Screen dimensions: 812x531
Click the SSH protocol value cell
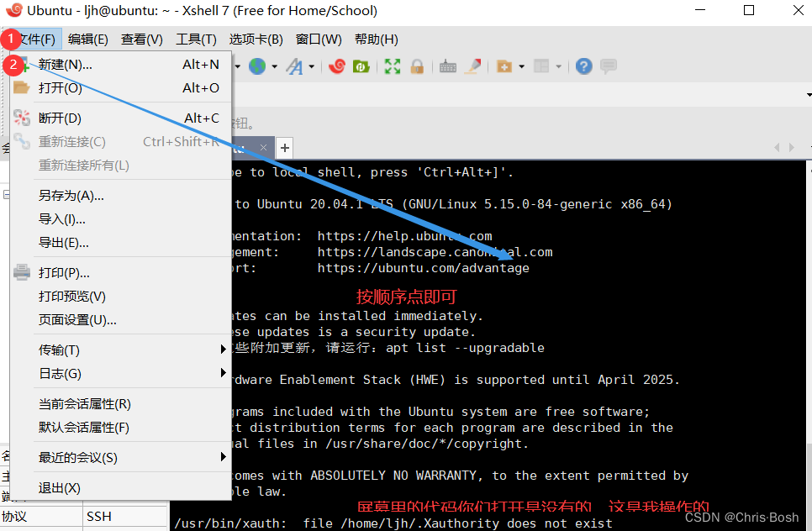click(x=126, y=517)
